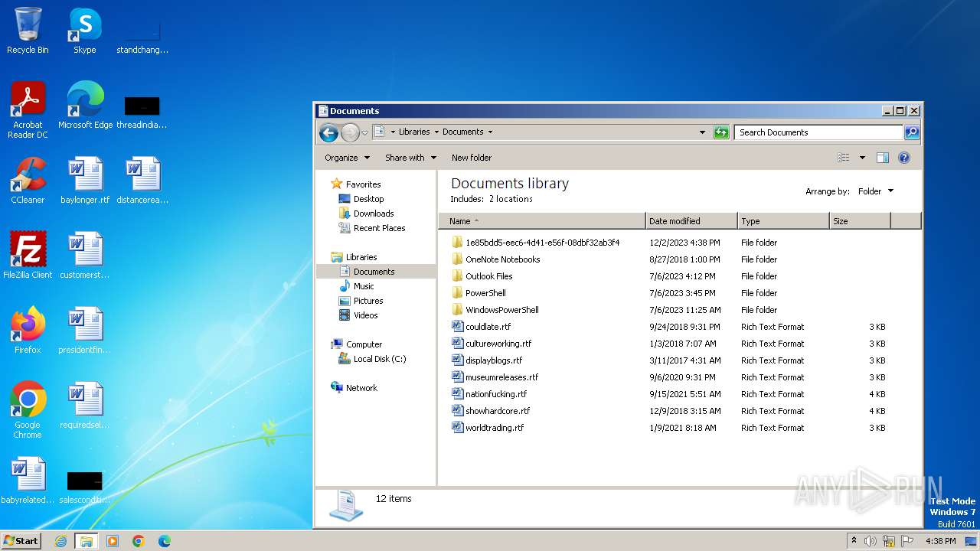Open Recycle Bin desktop icon
980x551 pixels.
[28, 31]
